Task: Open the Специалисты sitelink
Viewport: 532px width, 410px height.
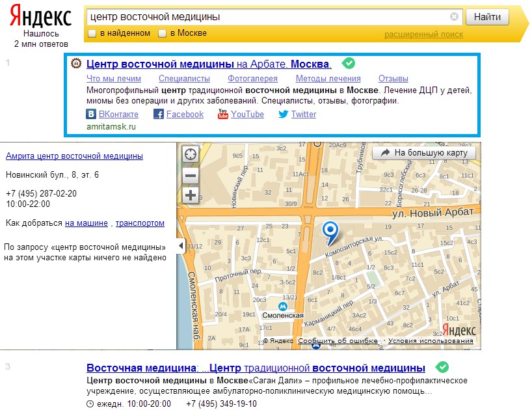Action: tap(184, 78)
